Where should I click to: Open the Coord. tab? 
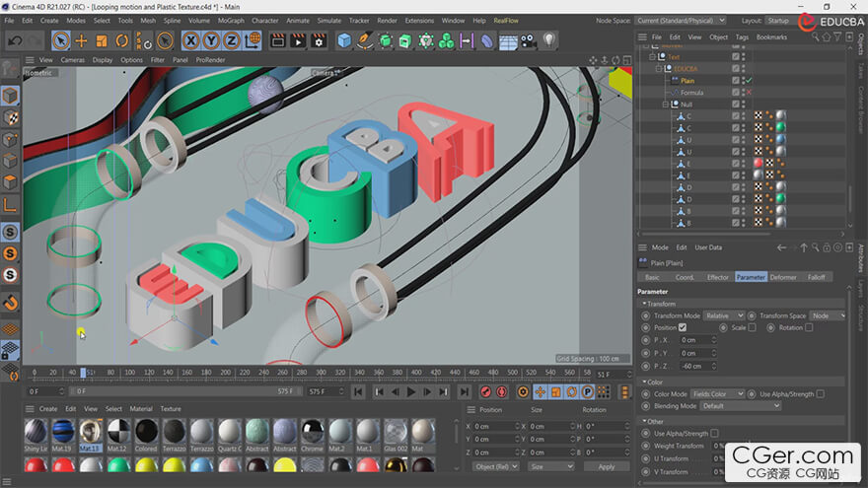point(685,277)
